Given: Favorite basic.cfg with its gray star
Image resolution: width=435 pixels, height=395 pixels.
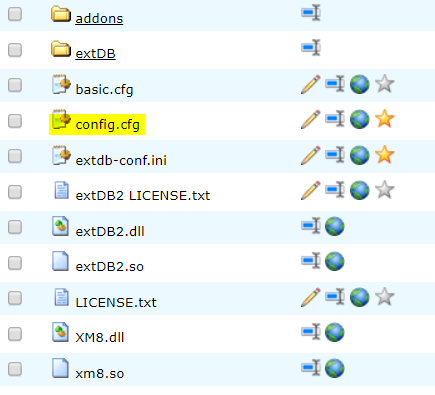Looking at the screenshot, I should click(385, 84).
